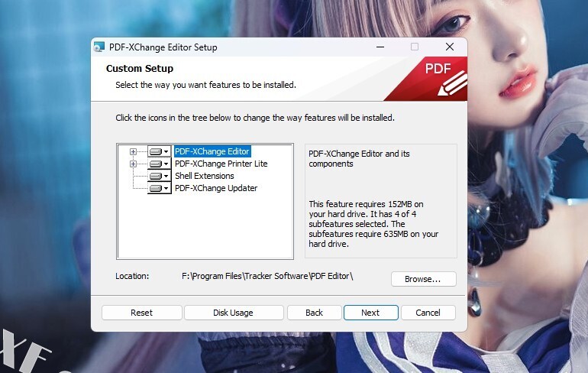The width and height of the screenshot is (588, 373).
Task: Click the installer icon in the title bar
Action: (x=99, y=47)
